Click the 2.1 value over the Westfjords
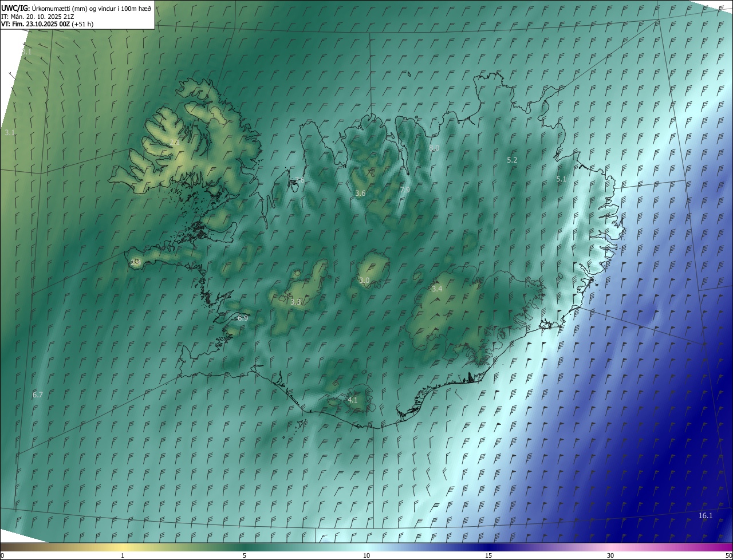 point(174,142)
